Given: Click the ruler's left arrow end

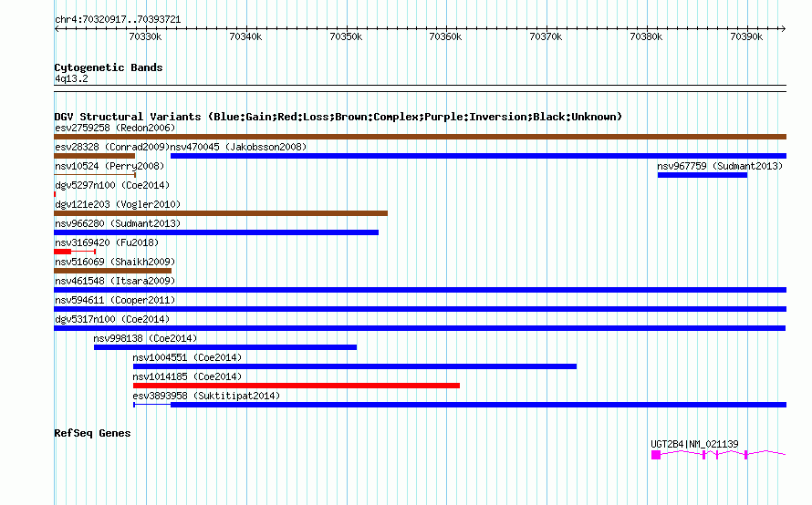Looking at the screenshot, I should click(x=57, y=28).
